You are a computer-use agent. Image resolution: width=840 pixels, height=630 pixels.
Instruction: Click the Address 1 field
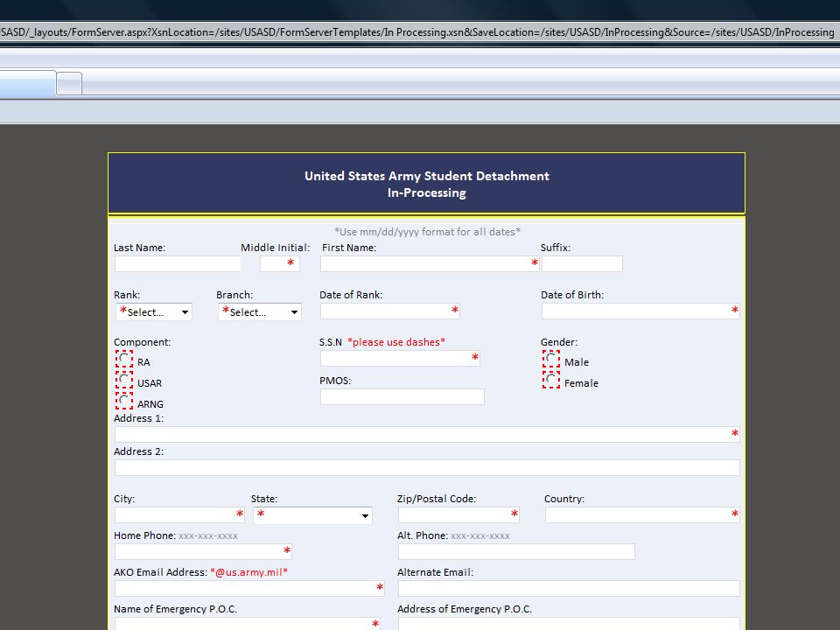click(x=427, y=434)
